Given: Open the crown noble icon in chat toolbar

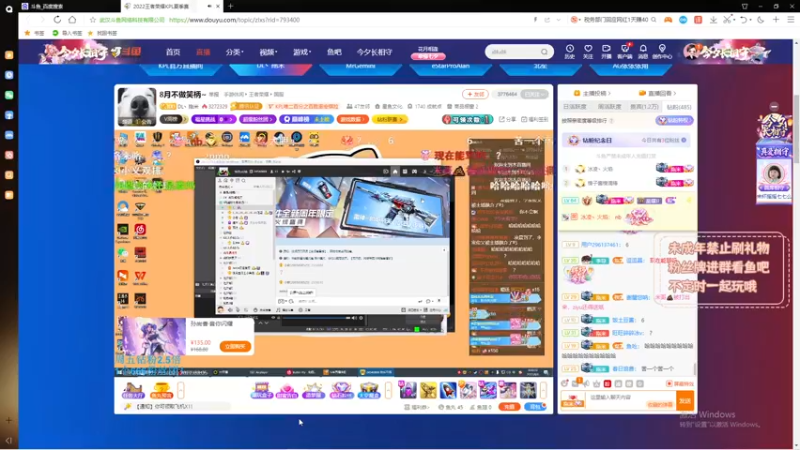Looking at the screenshot, I should coord(596,384).
